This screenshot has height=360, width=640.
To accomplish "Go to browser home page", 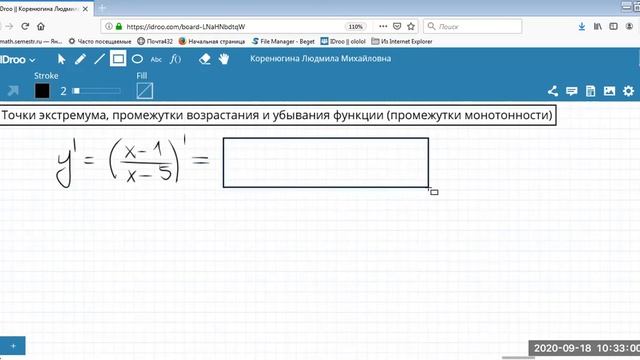I will (41, 26).
